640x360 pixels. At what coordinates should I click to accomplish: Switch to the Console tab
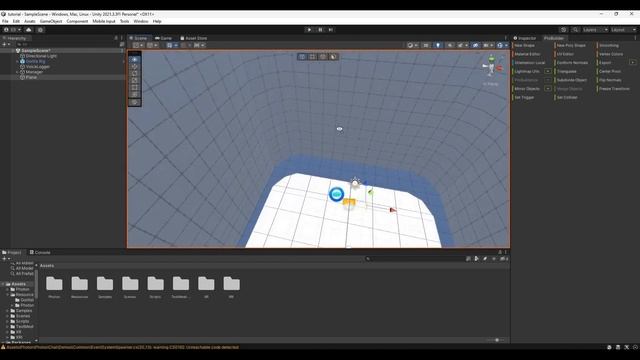pyautogui.click(x=40, y=252)
